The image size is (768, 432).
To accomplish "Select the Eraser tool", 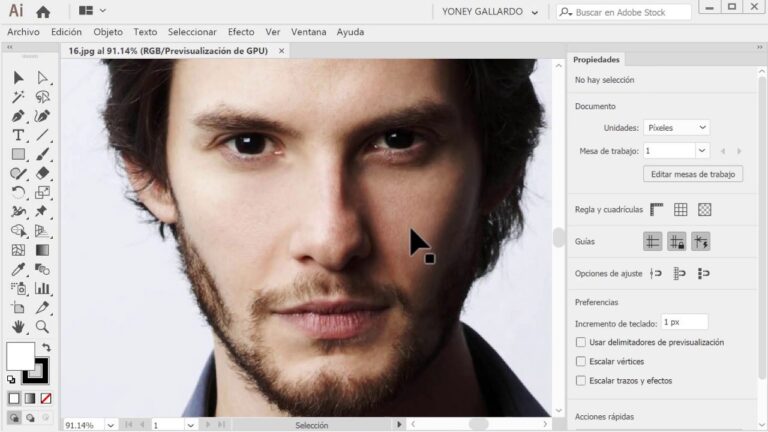I will [x=42, y=173].
